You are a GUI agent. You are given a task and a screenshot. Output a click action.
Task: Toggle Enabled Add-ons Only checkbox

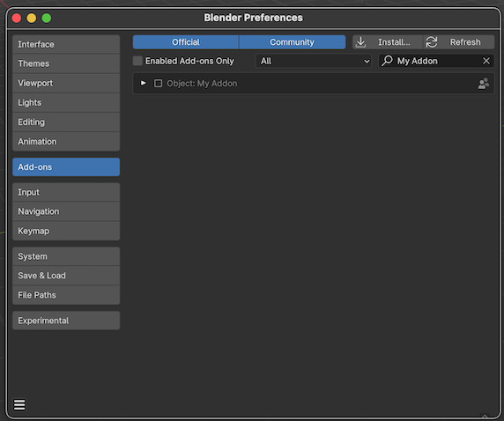point(137,61)
